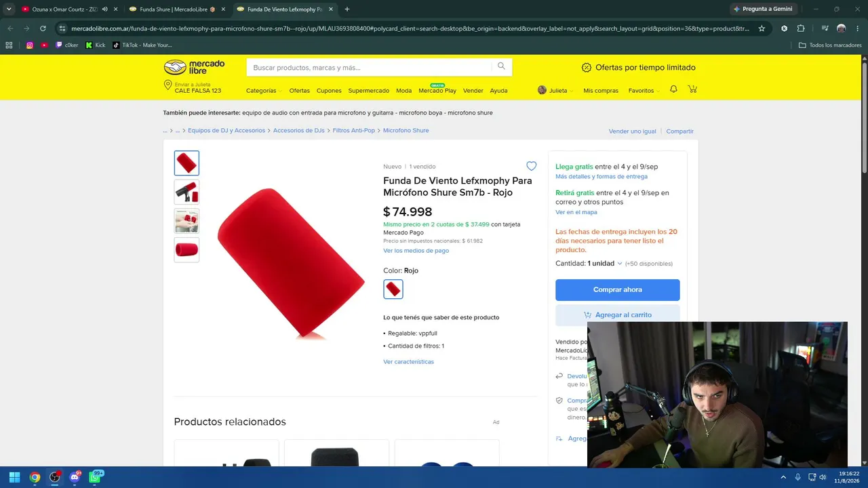
Task: Open Más detalles y formas de entrega
Action: click(601, 177)
